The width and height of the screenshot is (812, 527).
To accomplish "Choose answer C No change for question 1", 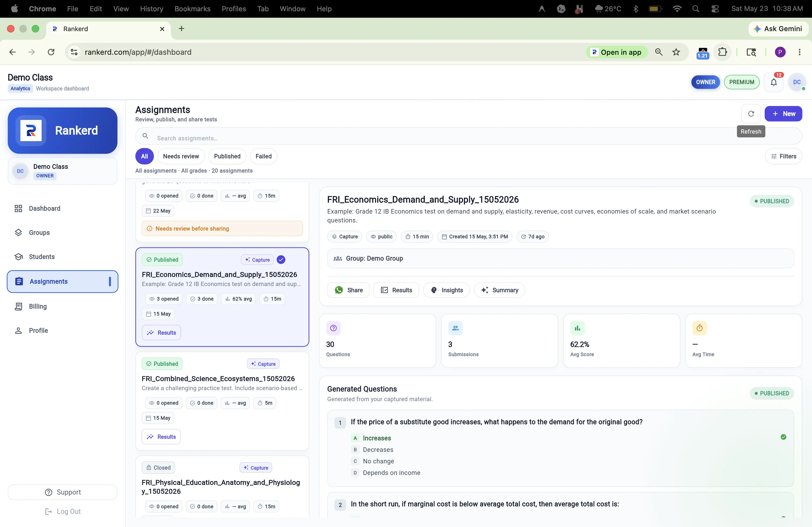I will click(372, 461).
